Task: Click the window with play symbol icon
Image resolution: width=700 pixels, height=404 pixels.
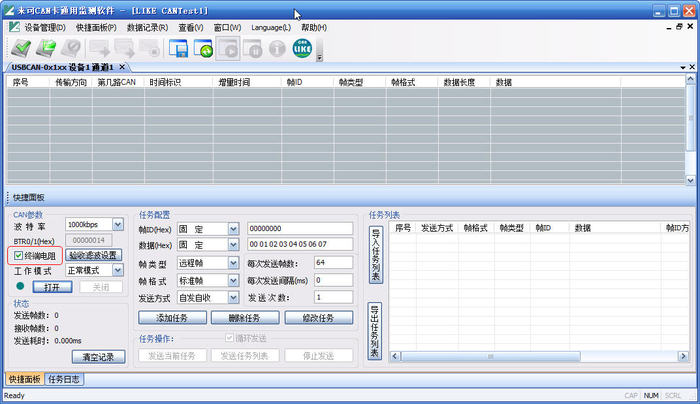Action: point(228,48)
